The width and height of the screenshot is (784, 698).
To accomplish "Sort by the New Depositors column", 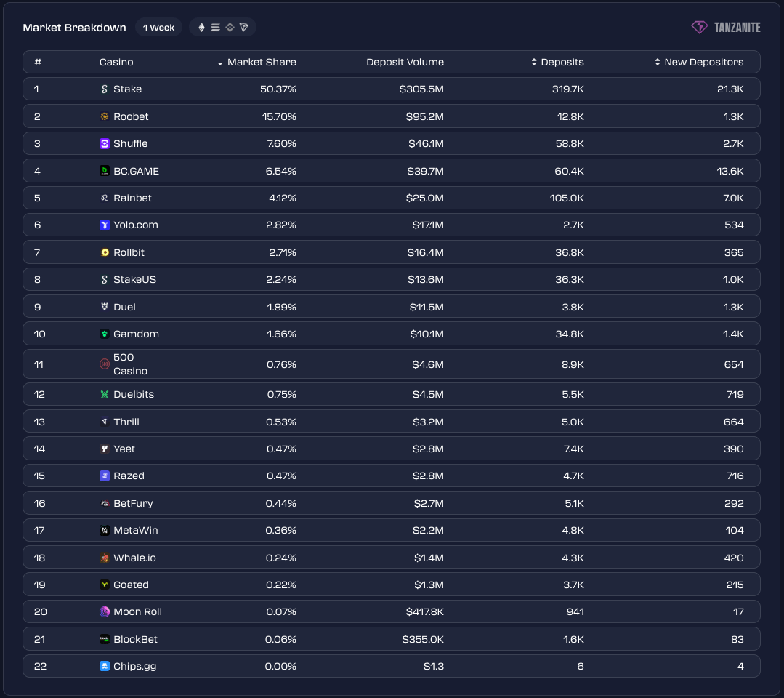I will (698, 62).
